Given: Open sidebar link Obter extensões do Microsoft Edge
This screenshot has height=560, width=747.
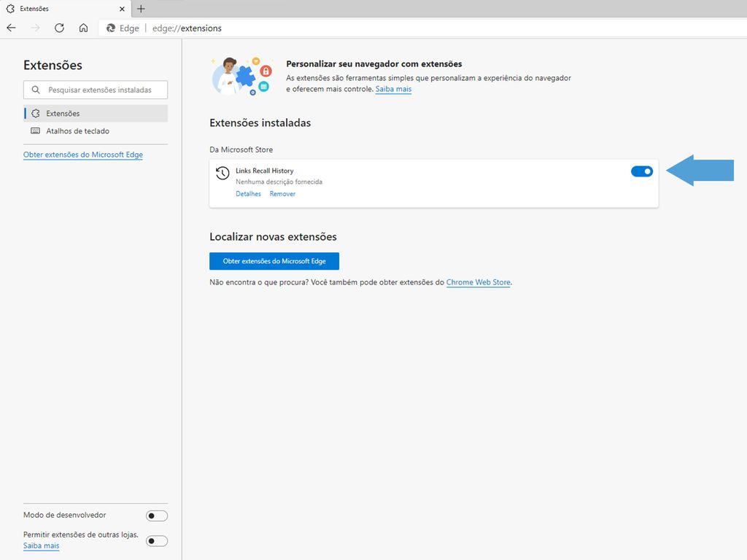Looking at the screenshot, I should tap(83, 155).
